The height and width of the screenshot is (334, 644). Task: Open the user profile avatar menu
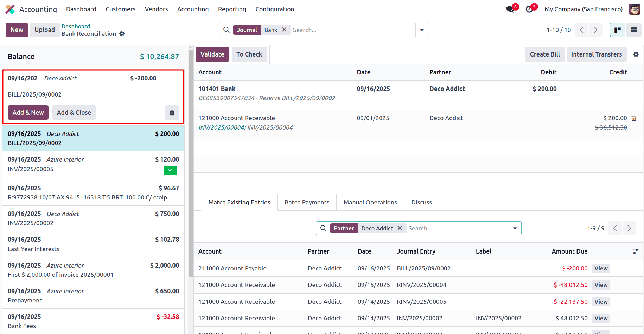click(x=634, y=9)
